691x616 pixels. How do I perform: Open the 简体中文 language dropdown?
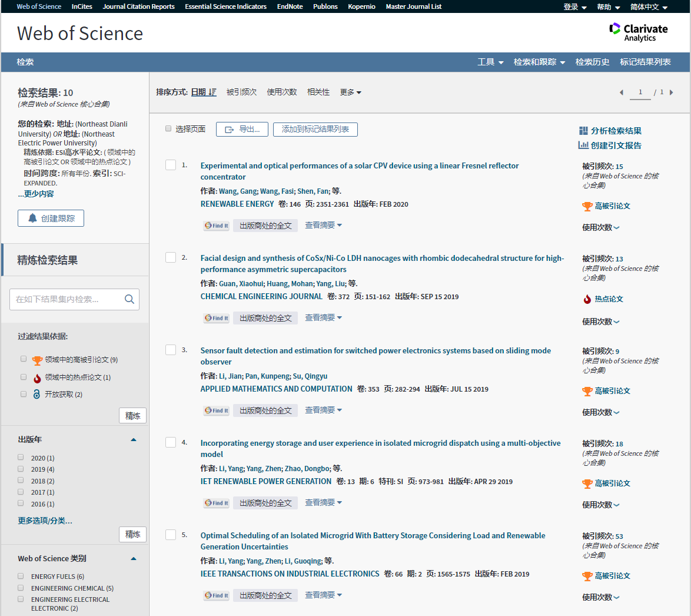coord(649,6)
